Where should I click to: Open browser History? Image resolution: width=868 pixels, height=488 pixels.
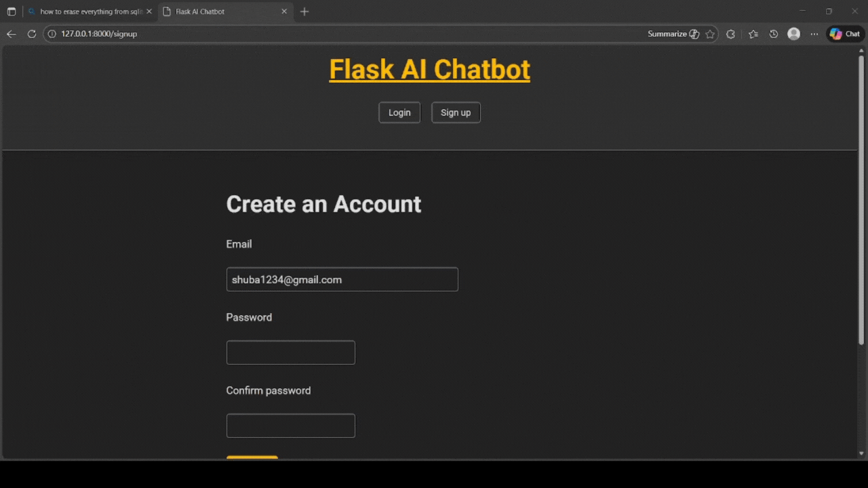pos(773,33)
